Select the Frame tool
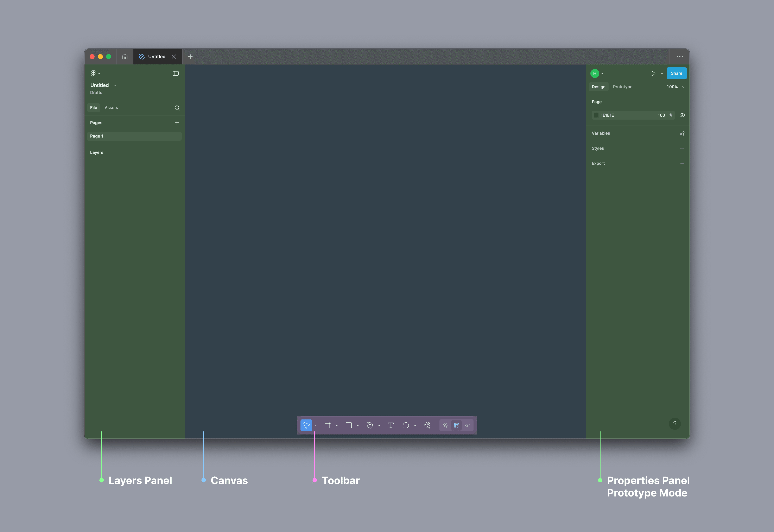 pos(327,425)
